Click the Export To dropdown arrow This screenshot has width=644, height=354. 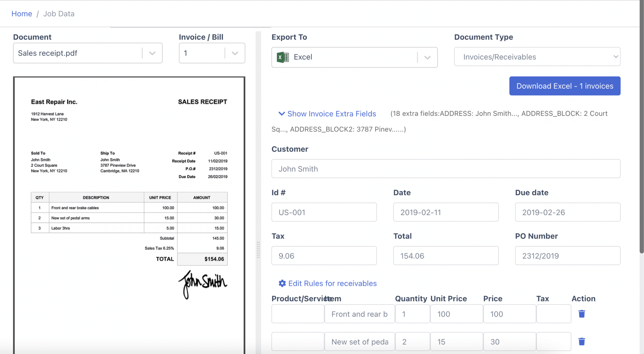(427, 57)
